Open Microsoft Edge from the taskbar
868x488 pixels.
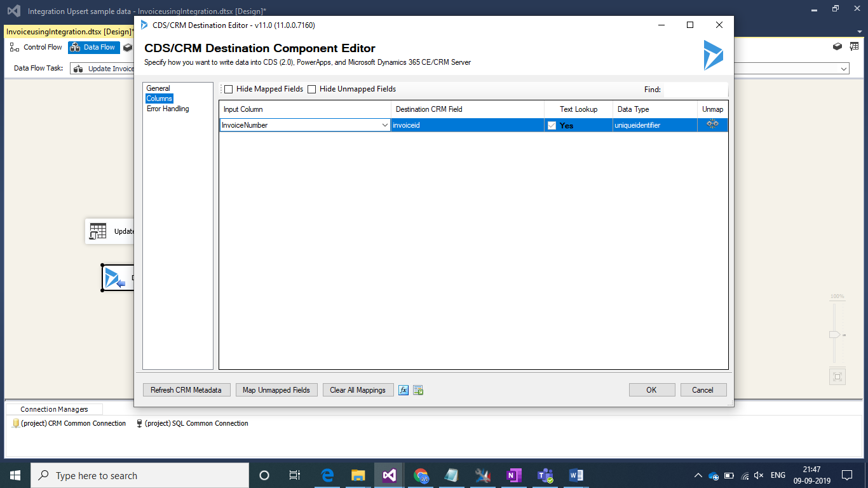327,475
